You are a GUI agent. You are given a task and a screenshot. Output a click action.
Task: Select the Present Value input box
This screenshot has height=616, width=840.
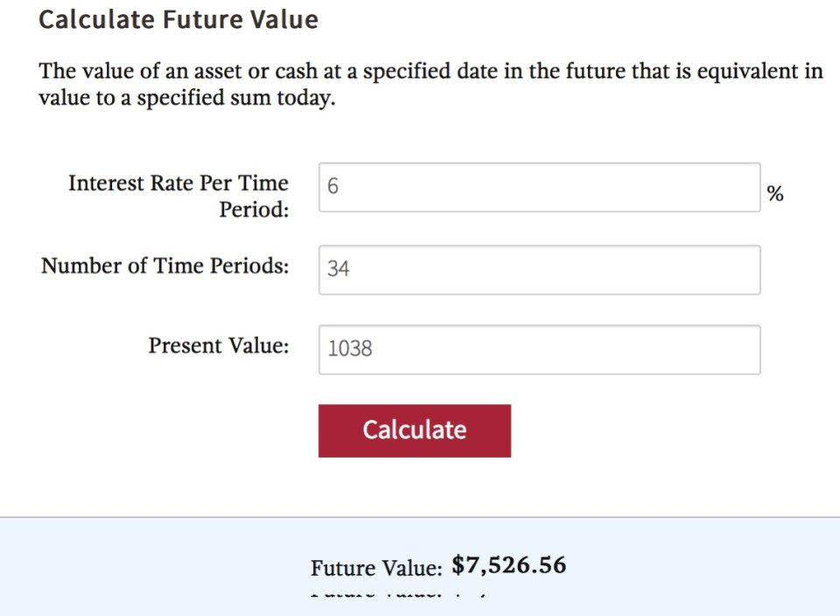(x=539, y=348)
